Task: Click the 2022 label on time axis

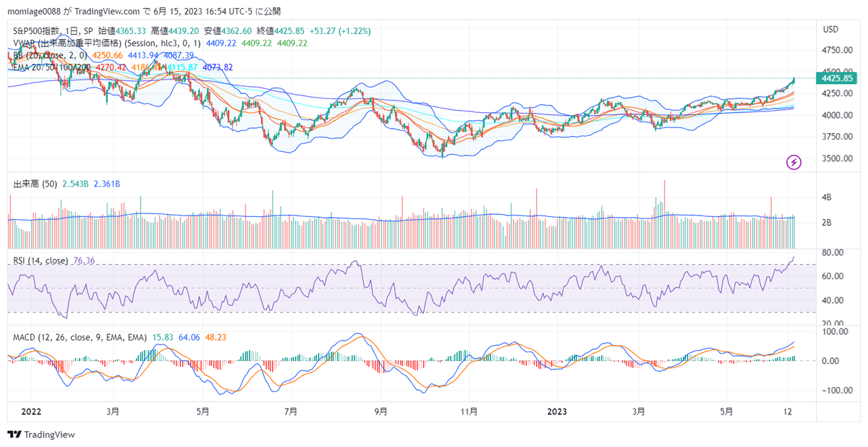Action: (x=30, y=412)
